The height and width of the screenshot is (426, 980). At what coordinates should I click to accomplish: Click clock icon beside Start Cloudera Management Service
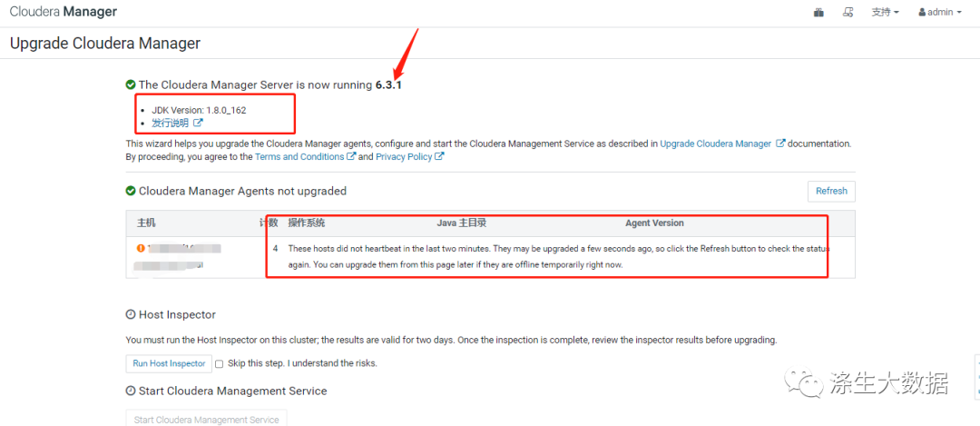pos(131,391)
